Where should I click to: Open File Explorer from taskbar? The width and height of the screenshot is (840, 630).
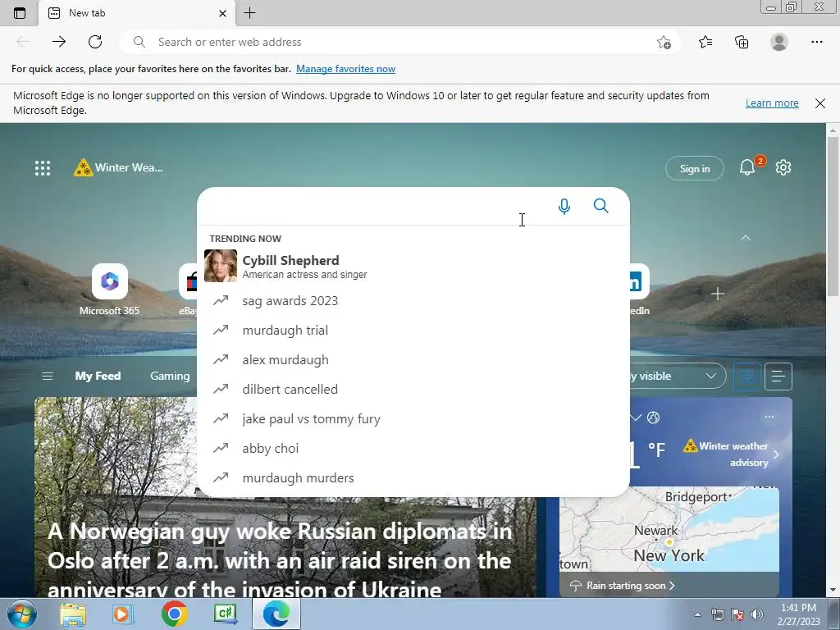click(x=73, y=614)
